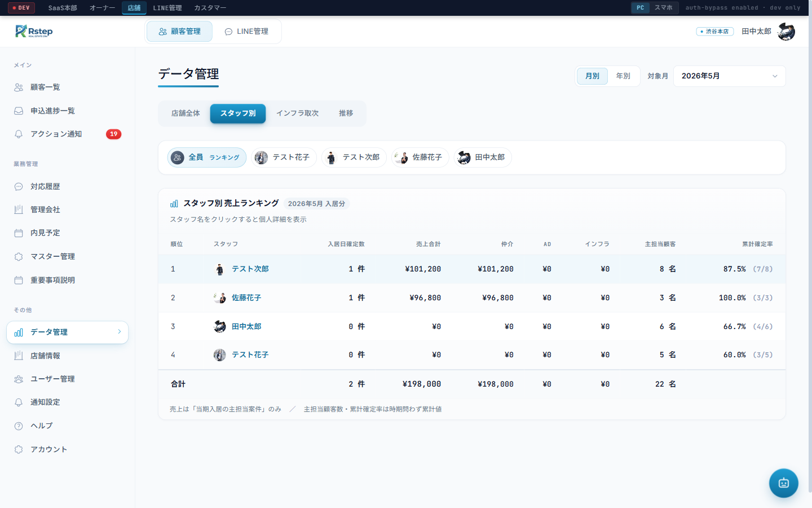Screen dimensions: 812x508
Task: Click the red DEV badge
Action: [x=21, y=8]
